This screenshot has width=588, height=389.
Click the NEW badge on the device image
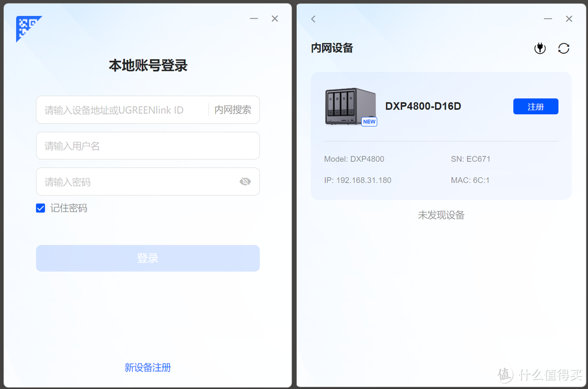point(369,122)
